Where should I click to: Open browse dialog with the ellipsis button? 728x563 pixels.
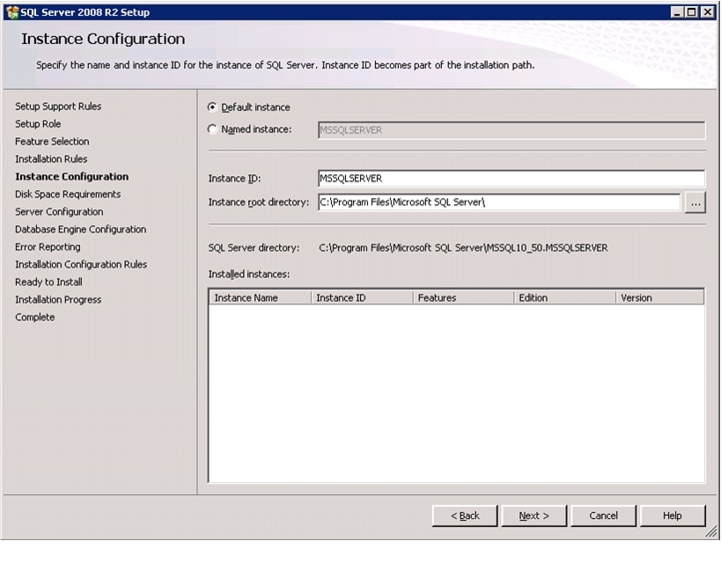[695, 203]
